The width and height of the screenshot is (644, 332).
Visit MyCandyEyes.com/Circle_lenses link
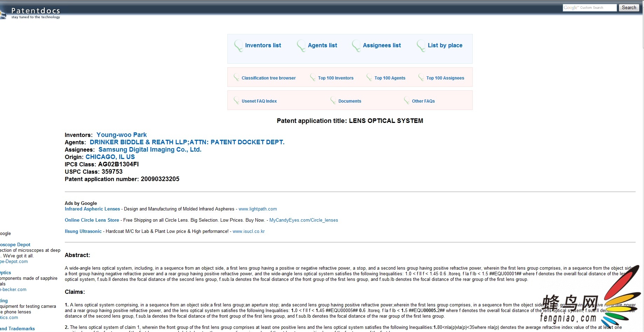pos(304,220)
